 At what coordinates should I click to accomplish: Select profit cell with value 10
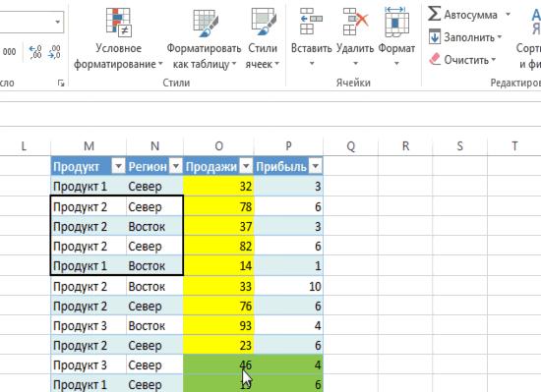288,286
